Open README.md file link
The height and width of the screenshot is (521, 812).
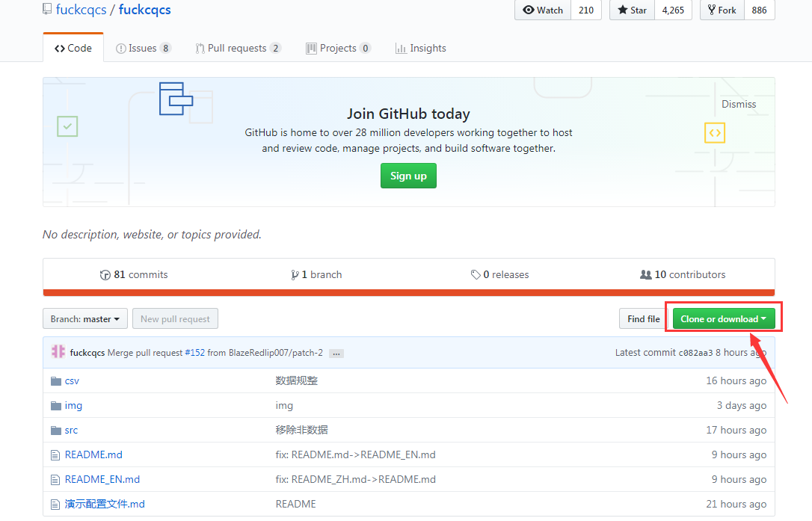tap(93, 454)
